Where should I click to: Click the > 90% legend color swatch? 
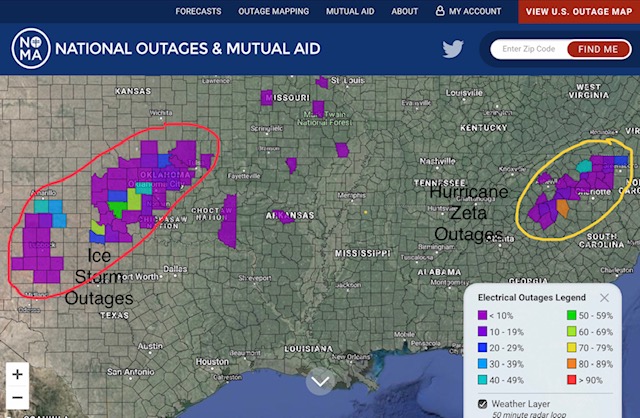(x=571, y=380)
